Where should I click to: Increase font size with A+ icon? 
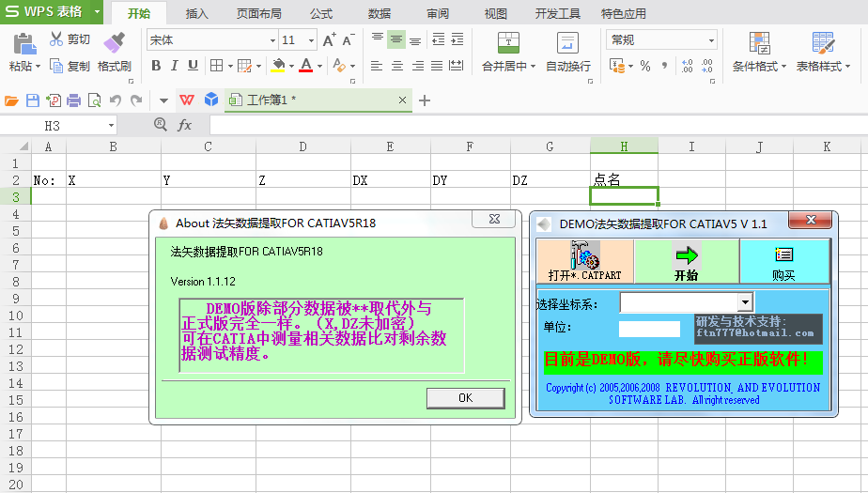[x=329, y=39]
